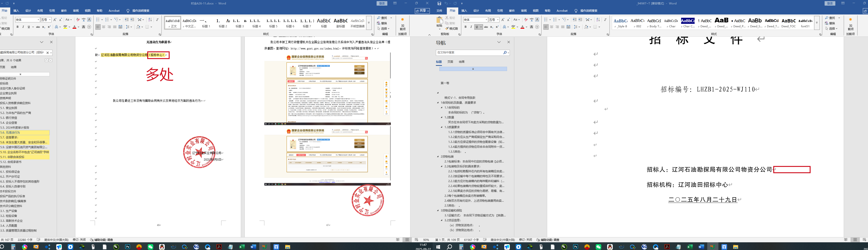Viewport: 868px width, 250px height.
Task: Open the 插入 tab in 时金A26-11 window
Action: [16, 11]
